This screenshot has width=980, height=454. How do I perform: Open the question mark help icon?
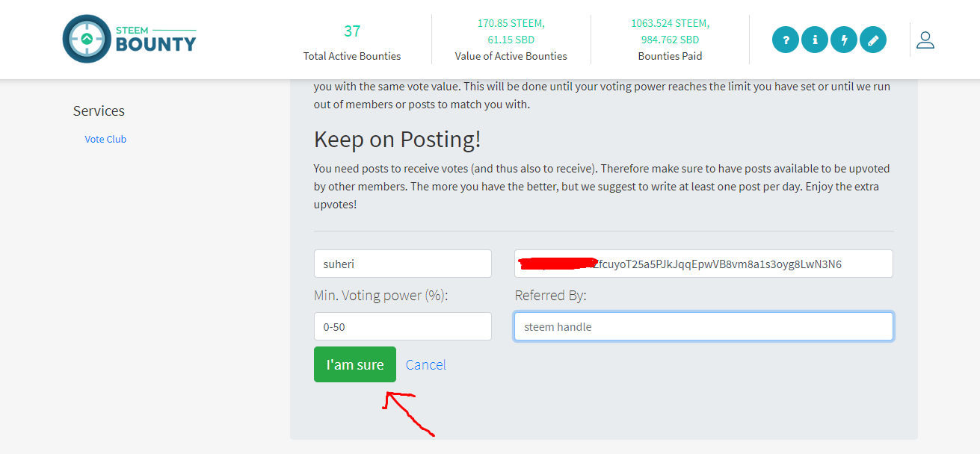[786, 40]
